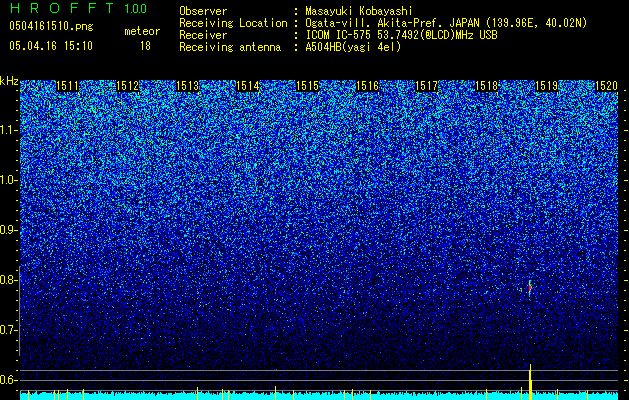Click the red meteor echo near 0.8 kHz
The width and height of the screenshot is (629, 400).
click(530, 288)
